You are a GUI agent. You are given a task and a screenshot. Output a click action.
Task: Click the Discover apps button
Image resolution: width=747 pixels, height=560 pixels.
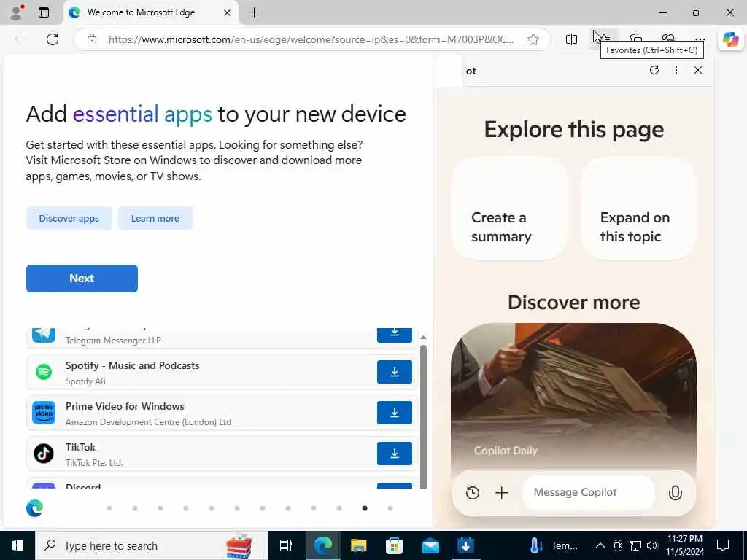click(x=69, y=218)
